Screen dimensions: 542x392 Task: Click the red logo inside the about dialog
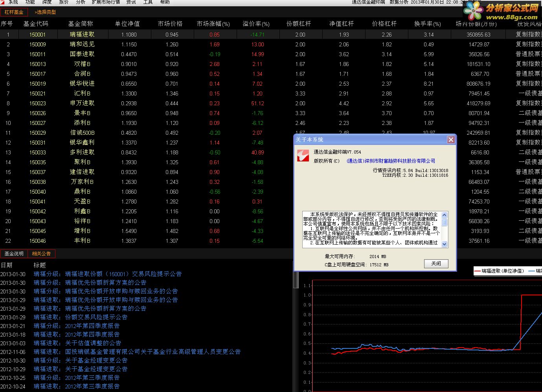click(303, 156)
